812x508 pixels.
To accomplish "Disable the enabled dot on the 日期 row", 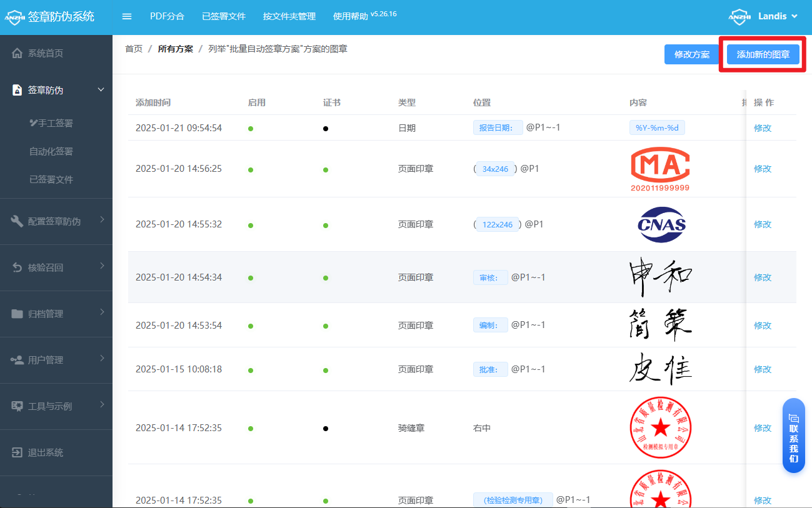I will tap(250, 128).
